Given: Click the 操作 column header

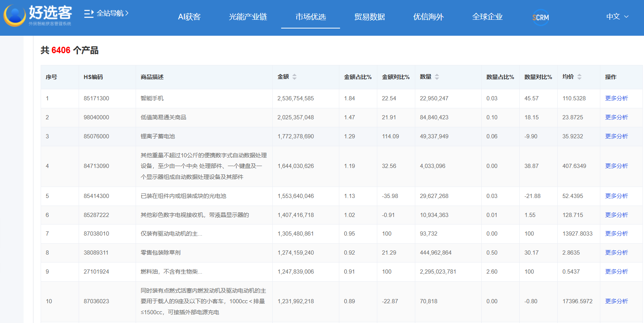Looking at the screenshot, I should 611,77.
